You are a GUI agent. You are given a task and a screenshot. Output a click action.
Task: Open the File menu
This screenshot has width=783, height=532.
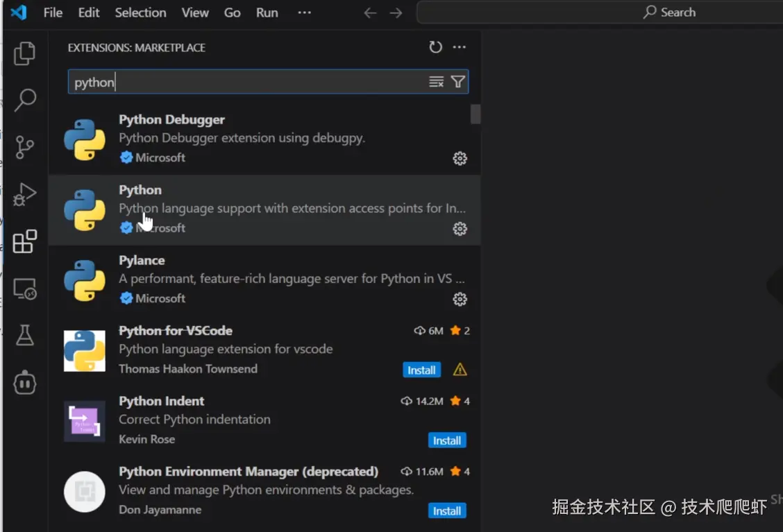[x=53, y=12]
